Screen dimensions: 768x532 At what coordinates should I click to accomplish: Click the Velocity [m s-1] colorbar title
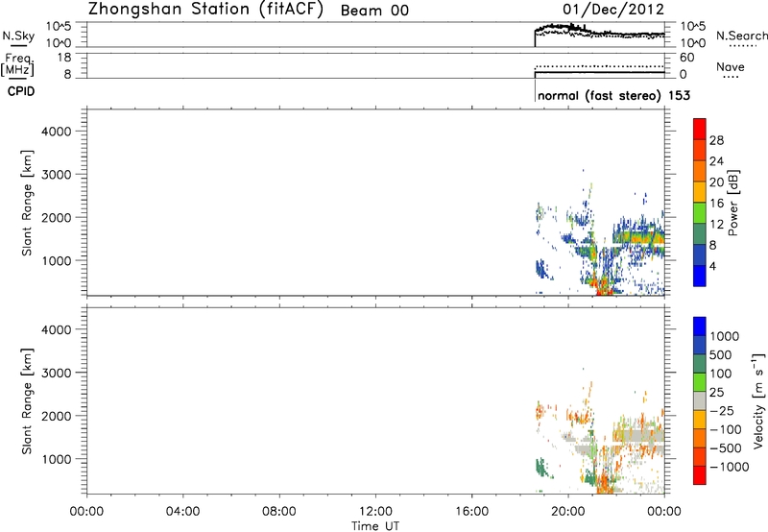758,400
